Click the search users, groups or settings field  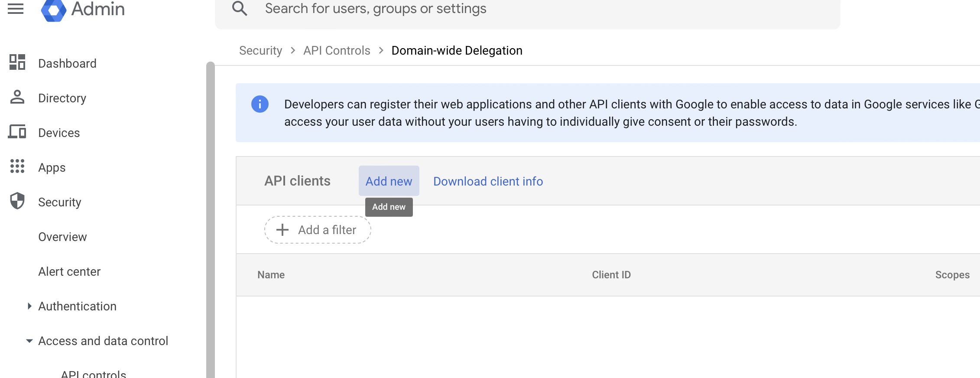tap(520, 9)
